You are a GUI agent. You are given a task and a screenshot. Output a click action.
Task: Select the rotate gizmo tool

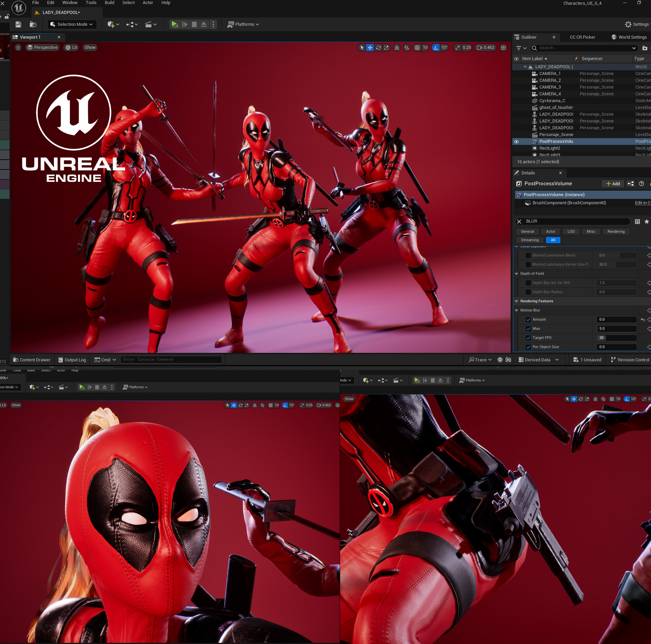378,48
